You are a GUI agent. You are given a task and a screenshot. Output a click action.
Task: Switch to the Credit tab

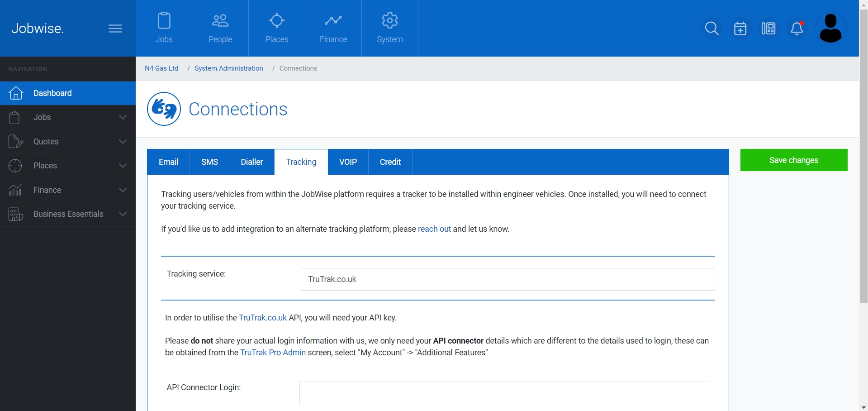click(390, 162)
